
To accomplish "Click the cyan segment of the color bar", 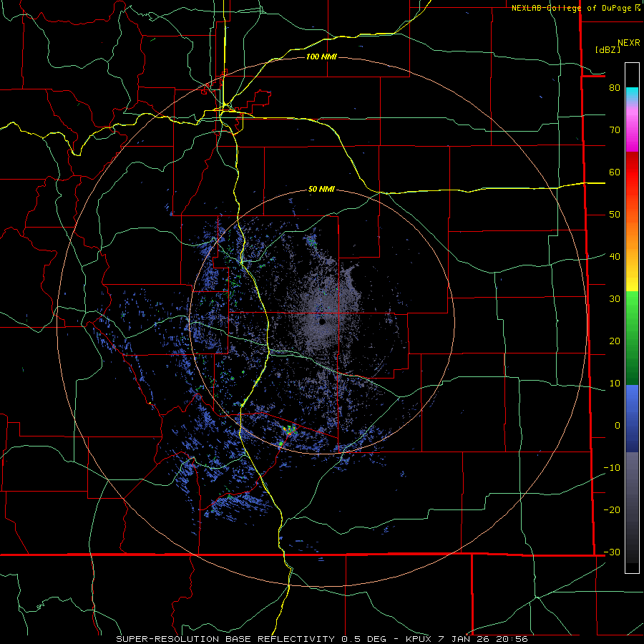I will pyautogui.click(x=632, y=94).
